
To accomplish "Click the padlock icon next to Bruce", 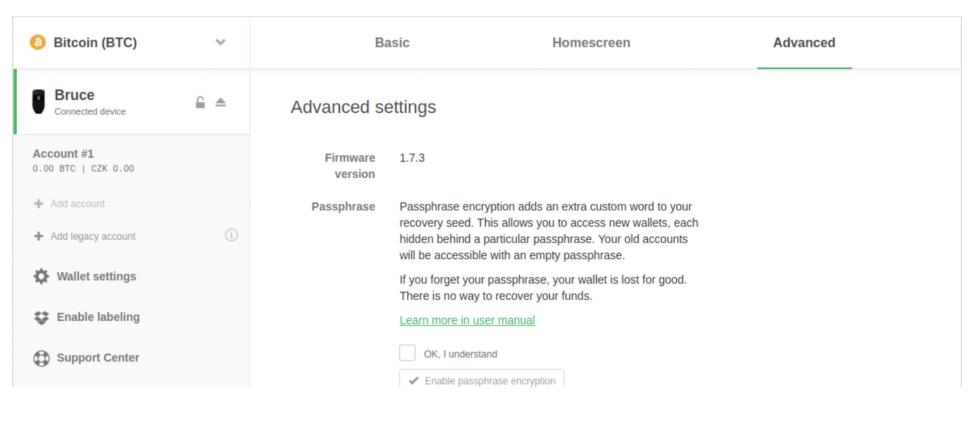I will [200, 102].
